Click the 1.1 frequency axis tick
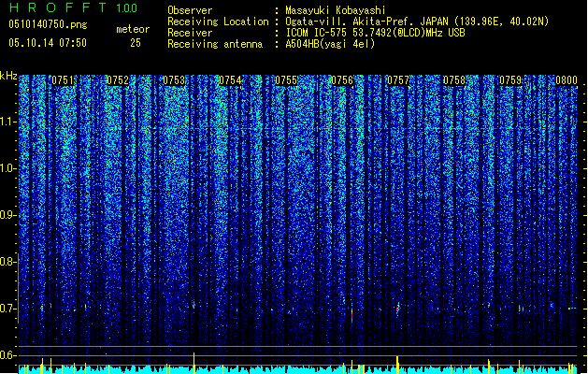The height and width of the screenshot is (374, 588). coord(8,122)
